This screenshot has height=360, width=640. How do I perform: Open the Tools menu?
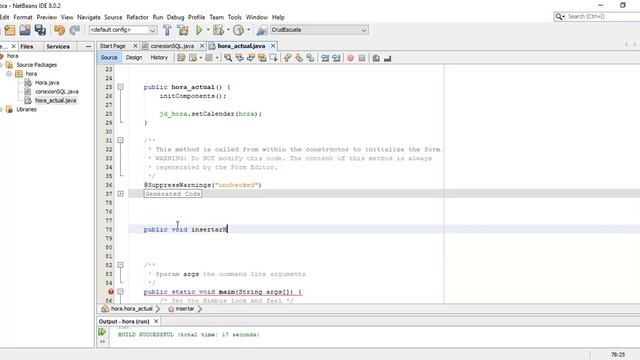pyautogui.click(x=235, y=17)
